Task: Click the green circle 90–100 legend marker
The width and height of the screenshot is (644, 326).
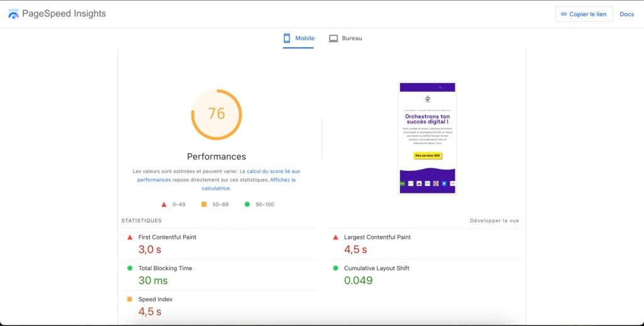Action: coord(247,204)
